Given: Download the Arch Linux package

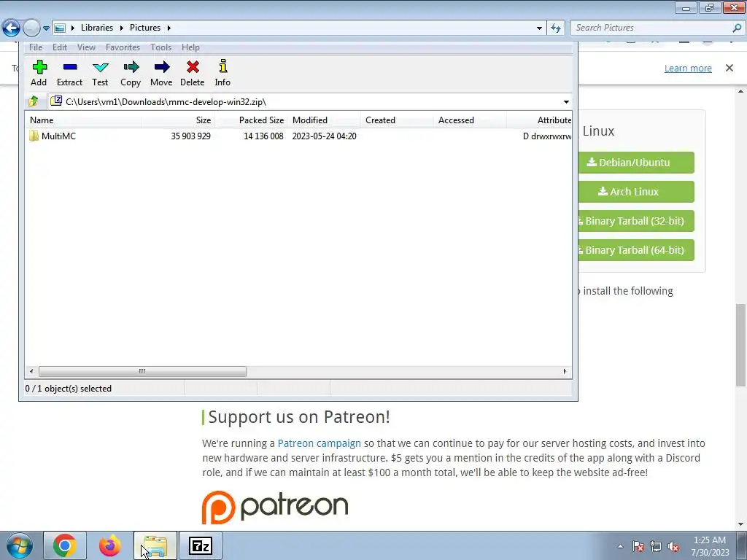Looking at the screenshot, I should tap(636, 192).
